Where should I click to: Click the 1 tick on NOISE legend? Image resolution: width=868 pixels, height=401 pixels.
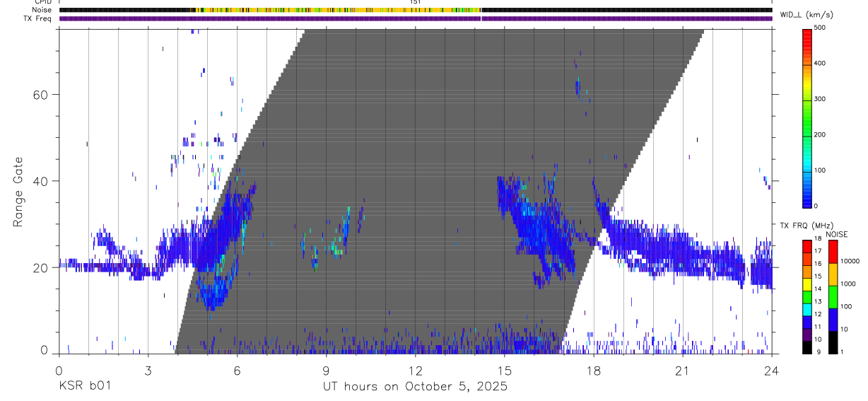click(x=843, y=351)
